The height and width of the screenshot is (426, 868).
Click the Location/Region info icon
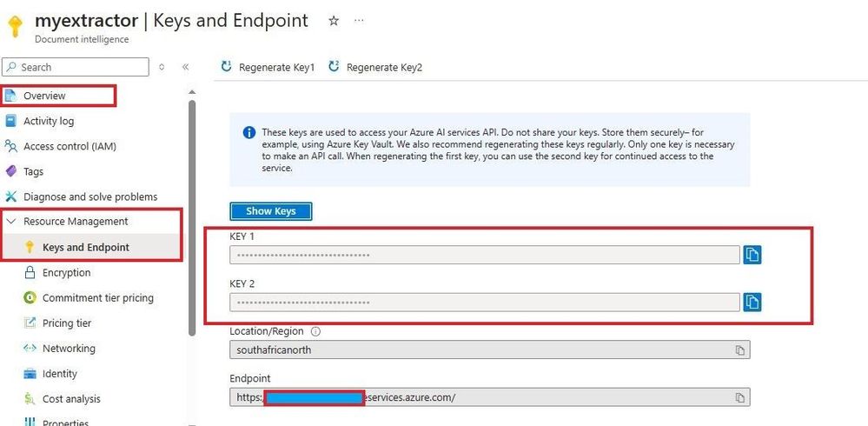click(x=315, y=331)
